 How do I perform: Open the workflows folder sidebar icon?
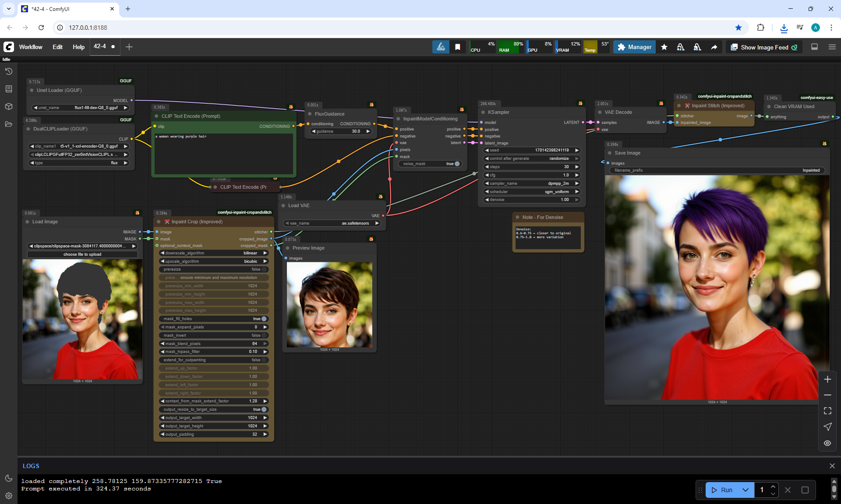pos(9,124)
